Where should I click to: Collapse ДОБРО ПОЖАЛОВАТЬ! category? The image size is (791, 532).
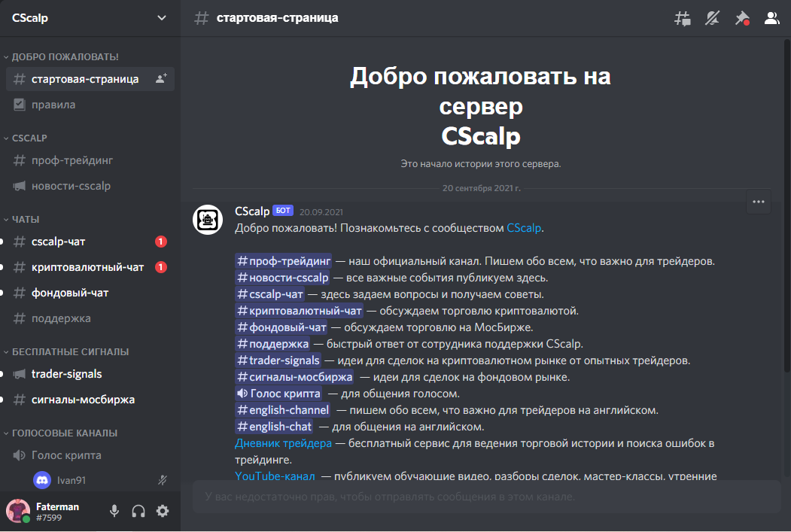61,57
